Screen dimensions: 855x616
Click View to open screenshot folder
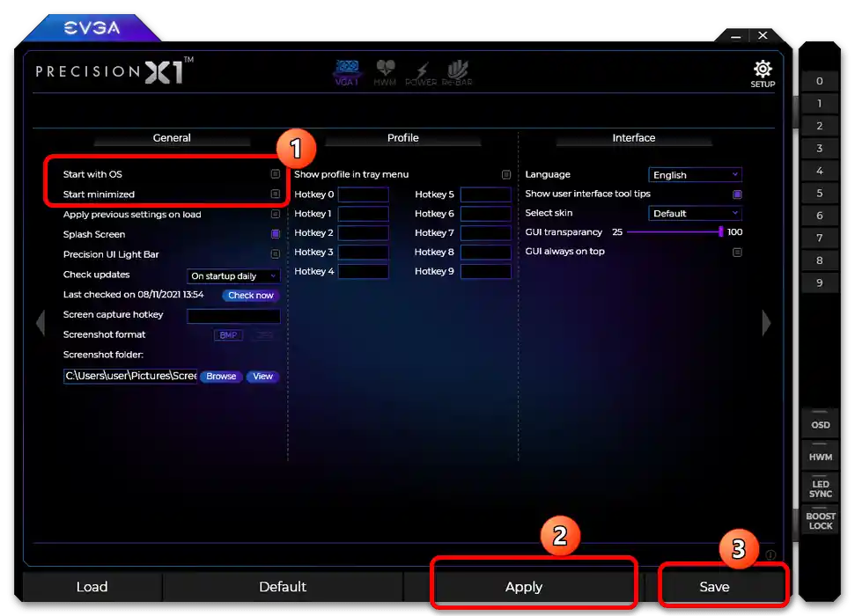tap(262, 376)
